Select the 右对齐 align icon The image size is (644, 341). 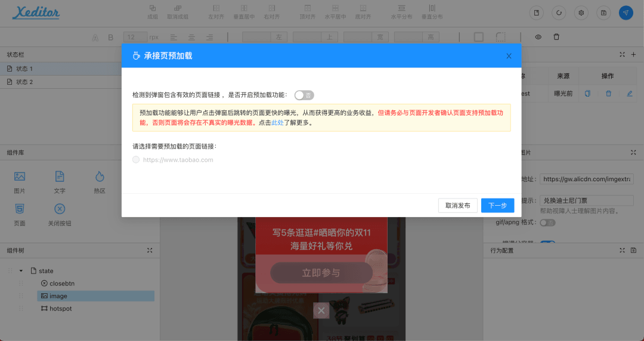tap(271, 8)
